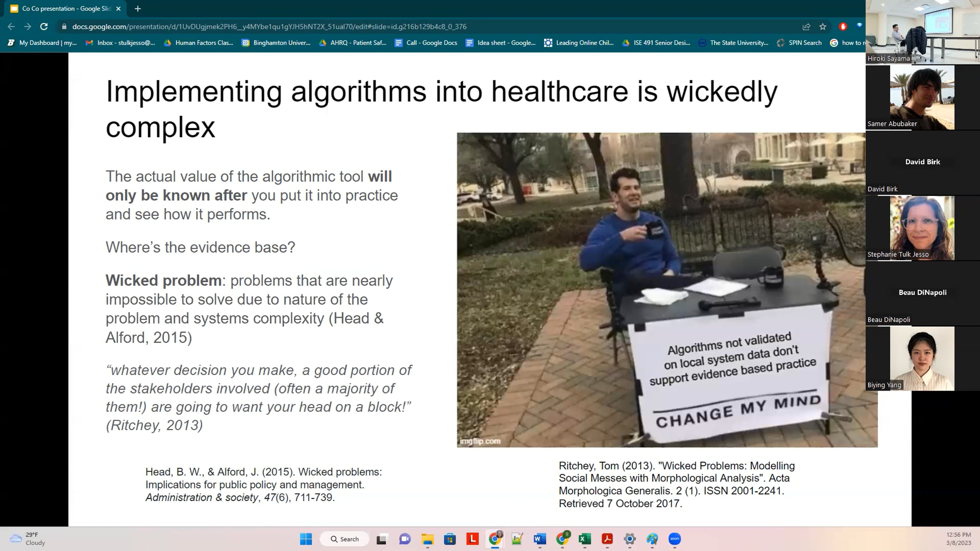Screen dimensions: 980x551
Task: Click the Change My Mind meme image
Action: tap(667, 290)
